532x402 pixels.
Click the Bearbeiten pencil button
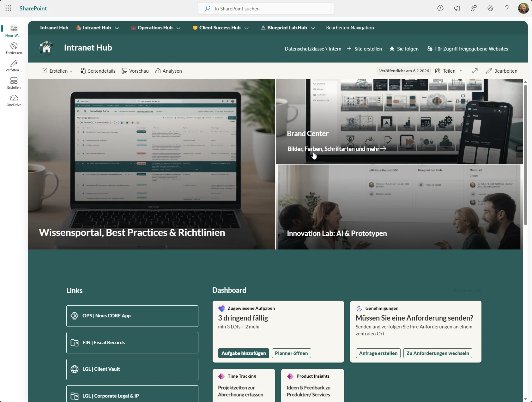[x=502, y=71]
